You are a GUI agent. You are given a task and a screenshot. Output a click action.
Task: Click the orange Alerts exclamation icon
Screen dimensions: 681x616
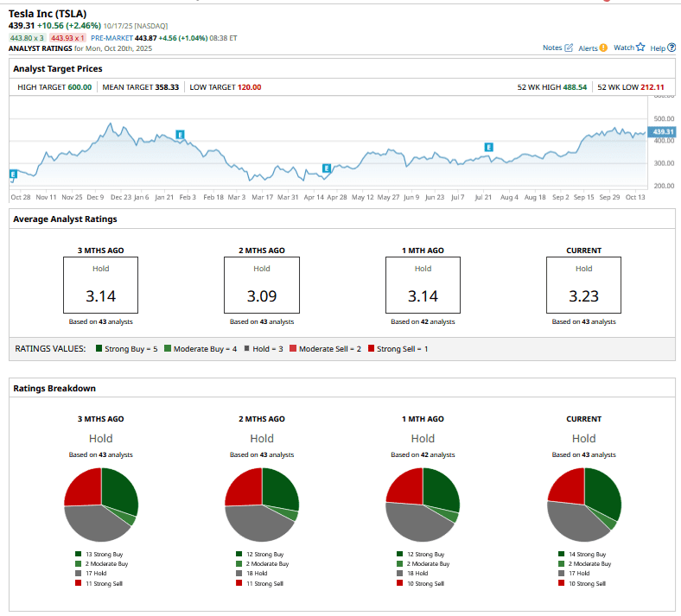(603, 48)
